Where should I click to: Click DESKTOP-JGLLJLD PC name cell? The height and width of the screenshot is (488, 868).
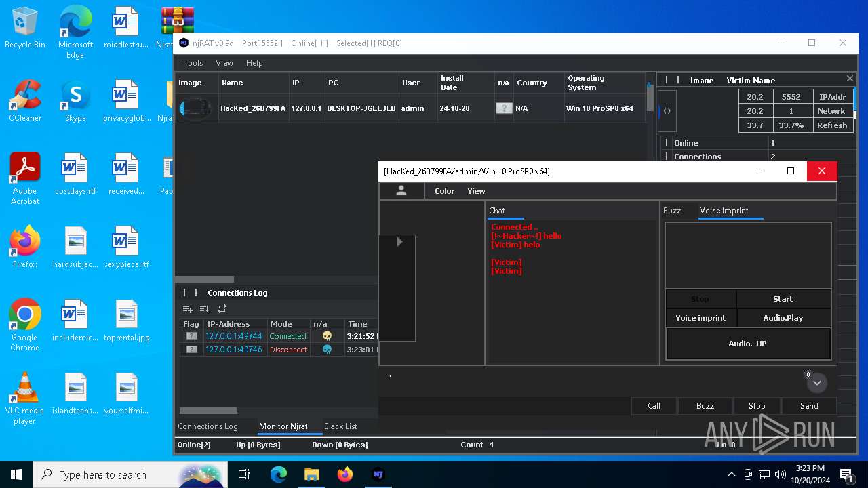pyautogui.click(x=361, y=108)
